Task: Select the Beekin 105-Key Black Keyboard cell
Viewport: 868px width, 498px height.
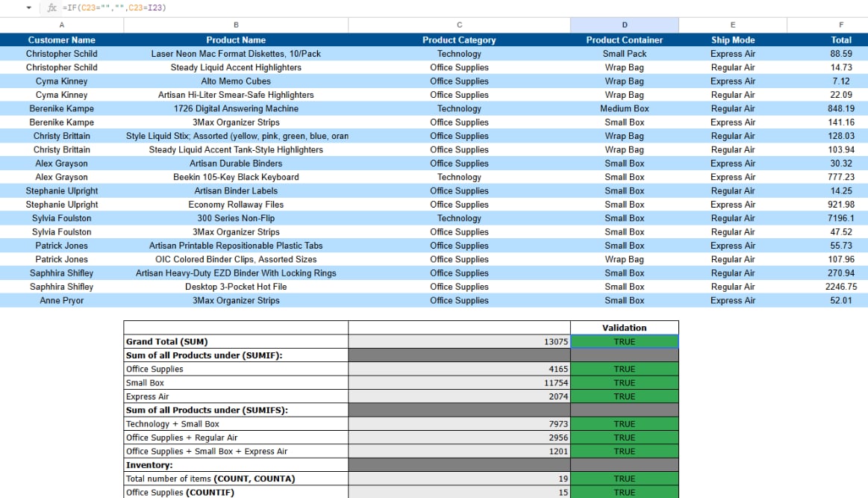Action: tap(236, 177)
